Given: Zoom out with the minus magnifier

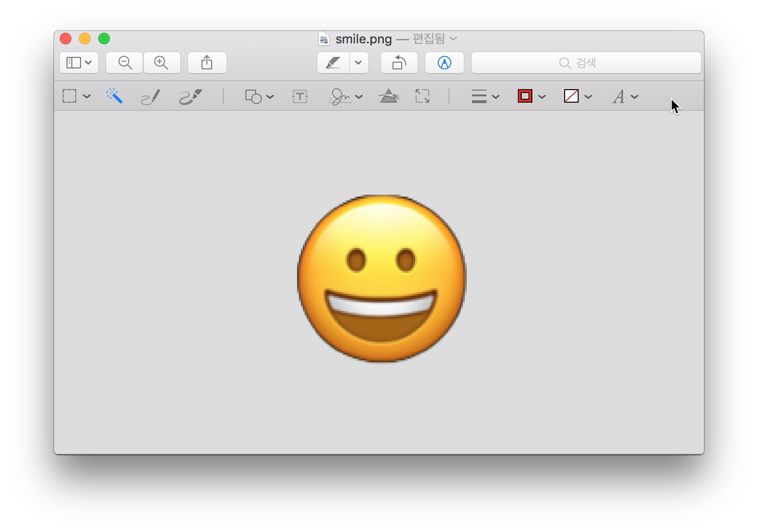Looking at the screenshot, I should coord(124,63).
